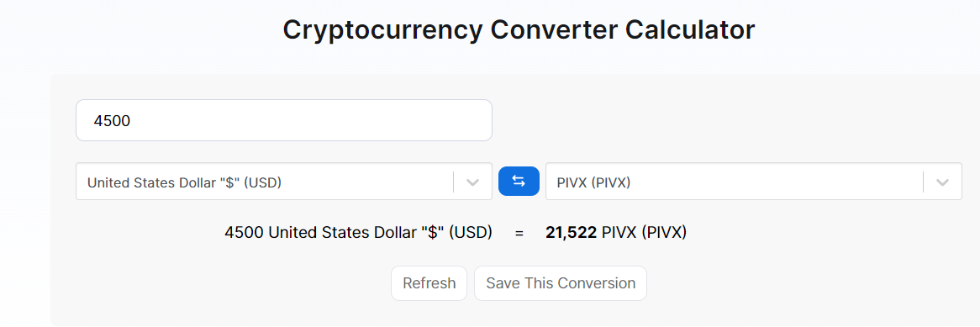Click the PIVX (PIVX) label in result line
This screenshot has width=980, height=327.
(645, 233)
